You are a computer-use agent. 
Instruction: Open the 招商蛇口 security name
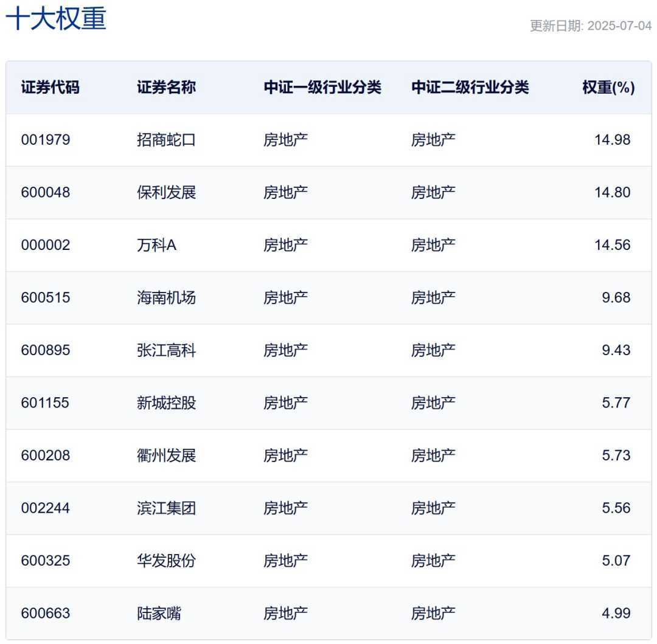point(167,140)
